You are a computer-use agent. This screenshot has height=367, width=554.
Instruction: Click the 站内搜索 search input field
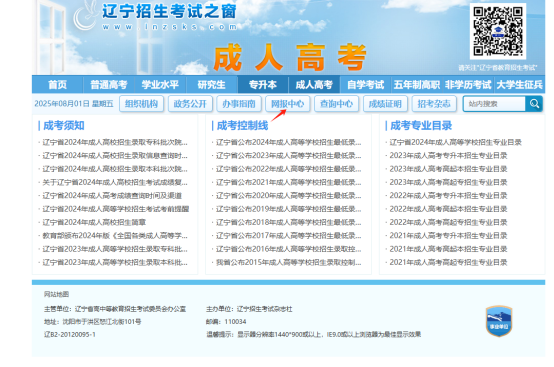click(x=494, y=104)
